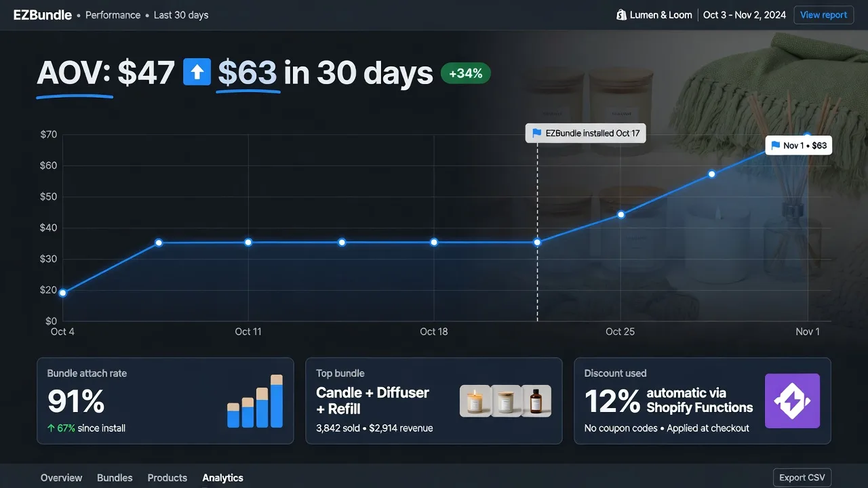Click the chart data point at Oct 25
Viewport: 868px width, 488px height.
pyautogui.click(x=620, y=215)
